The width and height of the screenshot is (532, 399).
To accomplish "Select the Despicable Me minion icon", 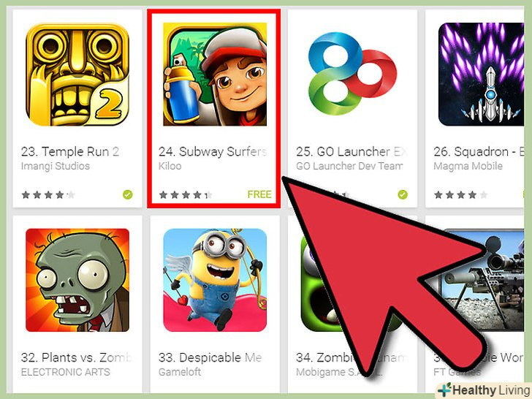I will 215,281.
